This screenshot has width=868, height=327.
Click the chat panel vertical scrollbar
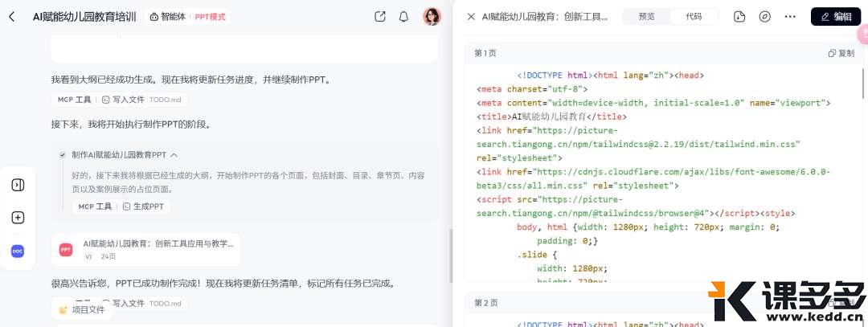451,255
